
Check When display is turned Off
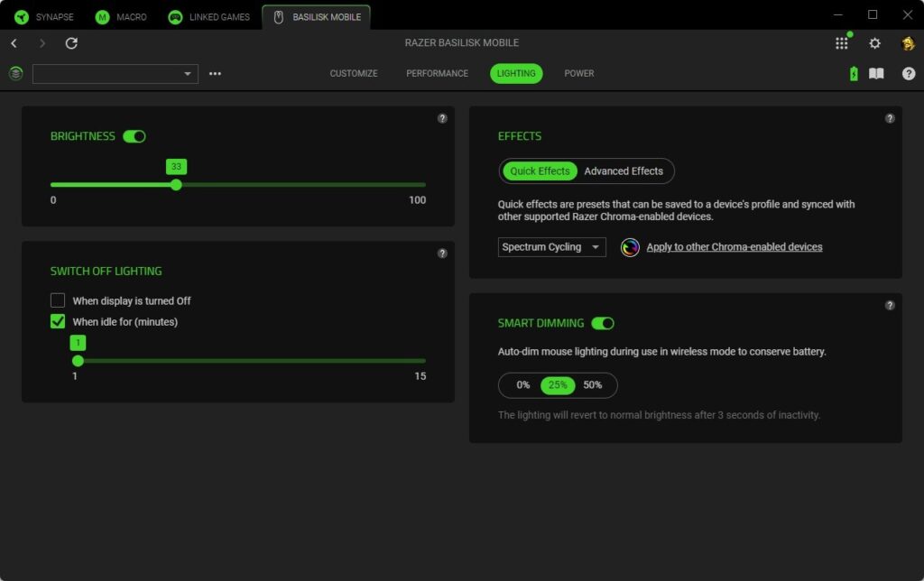point(58,300)
